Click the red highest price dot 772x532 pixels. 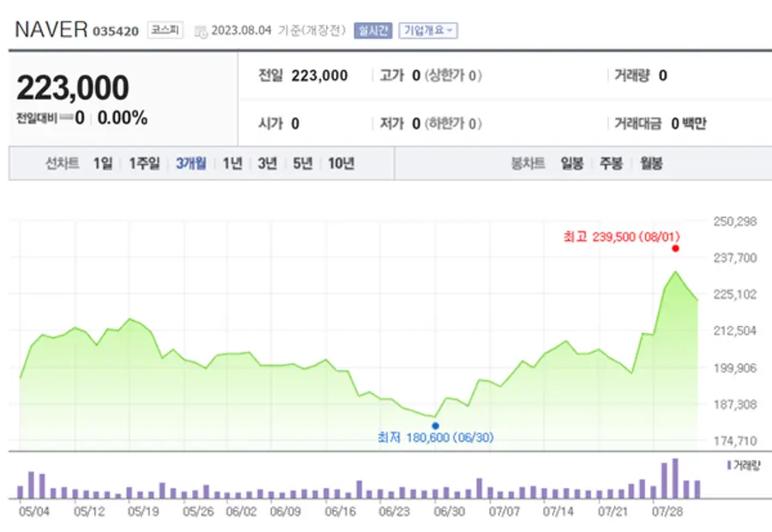[x=676, y=248]
